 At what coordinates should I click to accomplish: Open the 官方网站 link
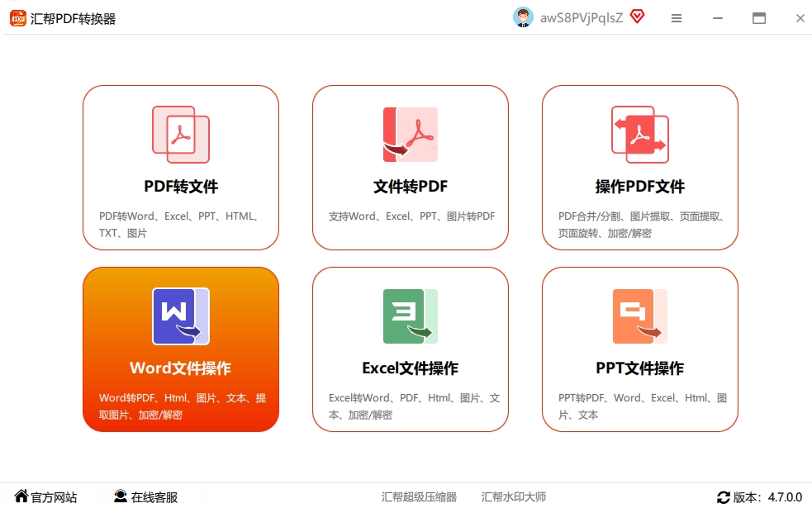pyautogui.click(x=54, y=497)
